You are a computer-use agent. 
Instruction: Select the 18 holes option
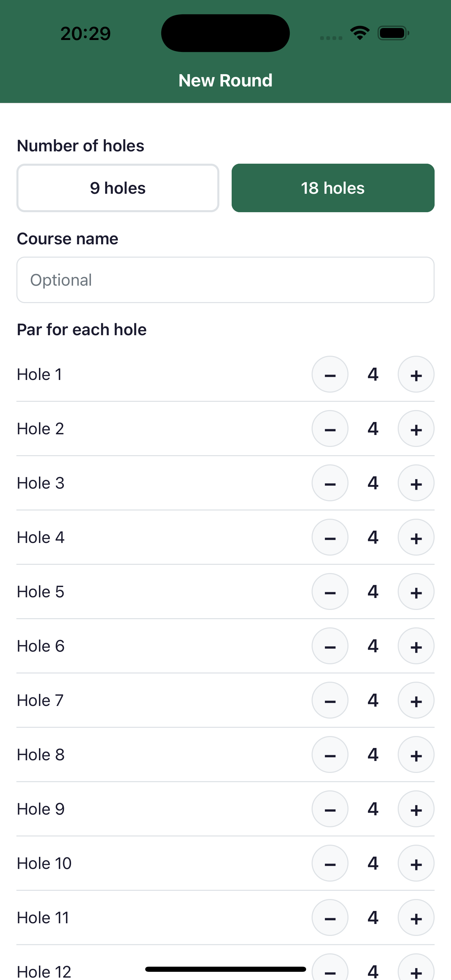click(333, 188)
